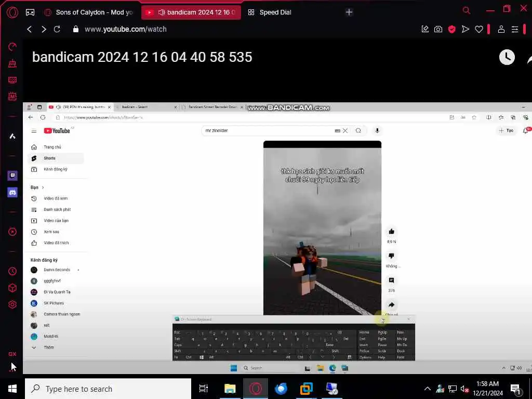The image size is (532, 399).
Task: Pause the playing YouTube video
Action: [277, 237]
